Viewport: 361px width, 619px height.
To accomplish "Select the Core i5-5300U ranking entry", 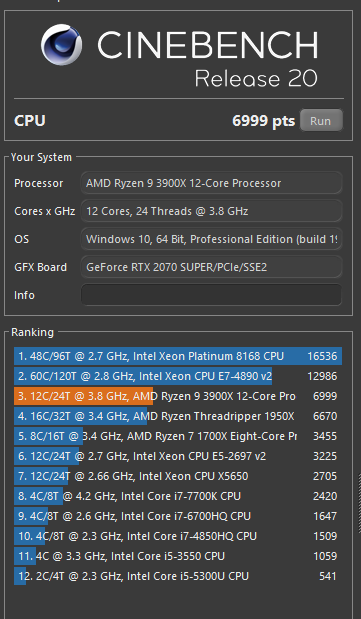I will pyautogui.click(x=178, y=576).
